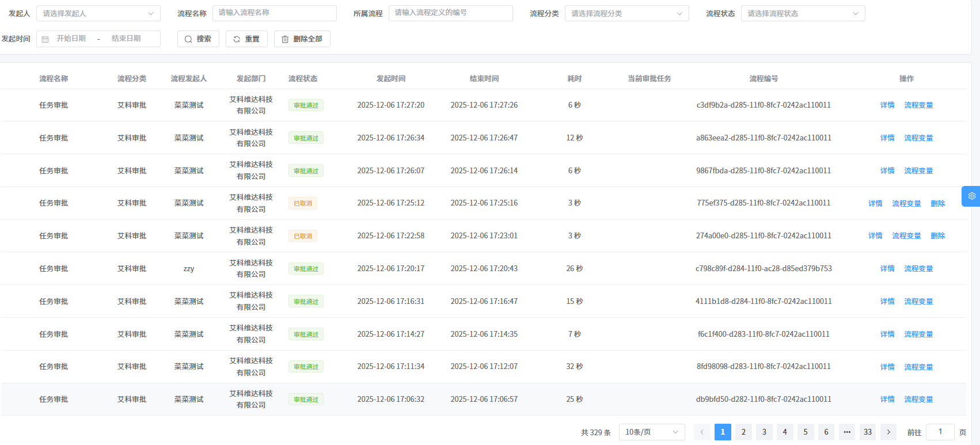This screenshot has height=445, width=980.
Task: View 流程变量 for process started by zzy
Action: coord(918,269)
